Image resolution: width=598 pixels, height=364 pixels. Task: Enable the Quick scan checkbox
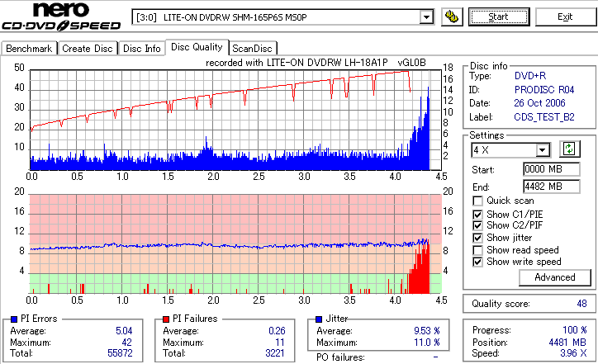[477, 201]
